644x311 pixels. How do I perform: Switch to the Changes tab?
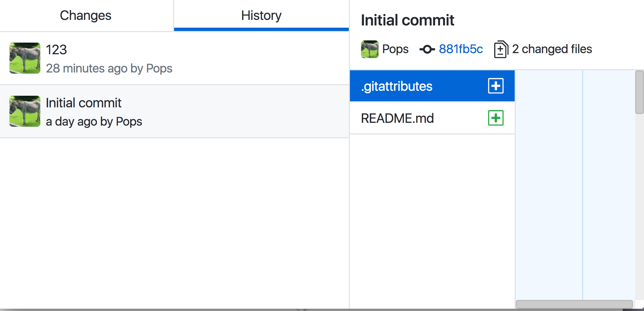85,15
